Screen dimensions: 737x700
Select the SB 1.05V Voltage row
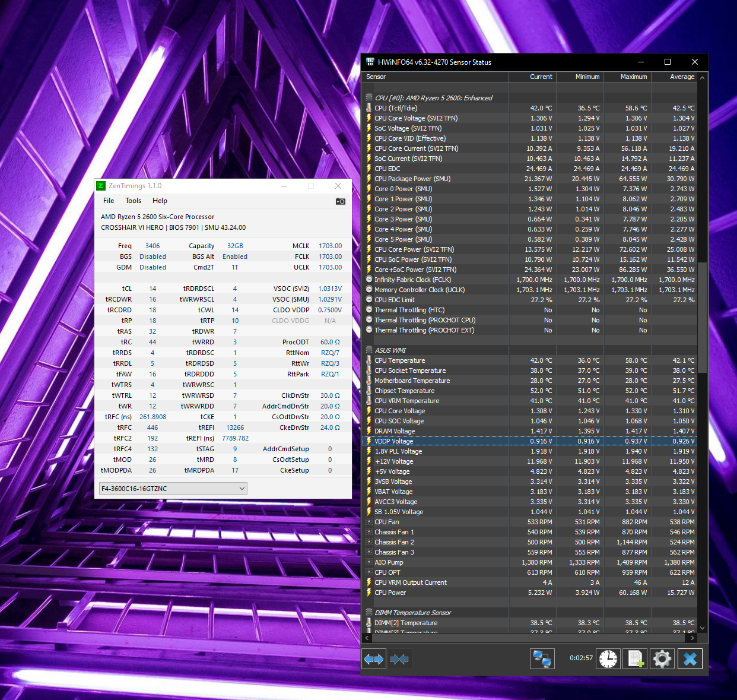pos(529,512)
